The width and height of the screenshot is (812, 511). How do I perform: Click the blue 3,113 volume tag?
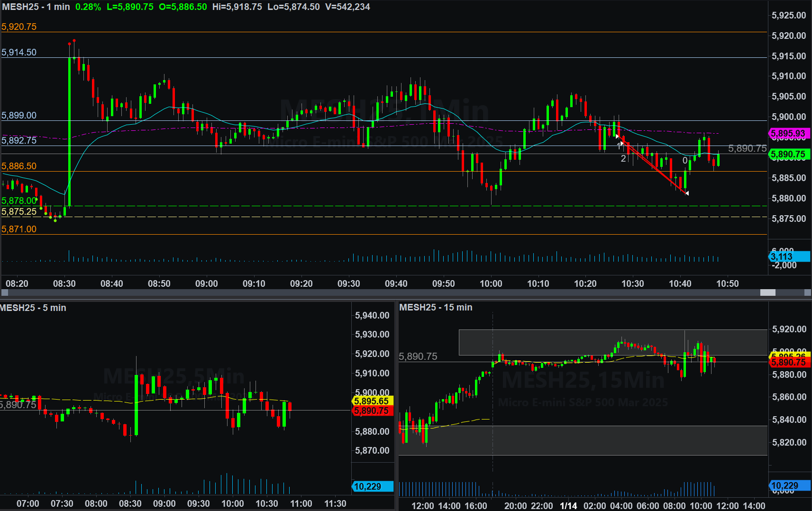(788, 256)
